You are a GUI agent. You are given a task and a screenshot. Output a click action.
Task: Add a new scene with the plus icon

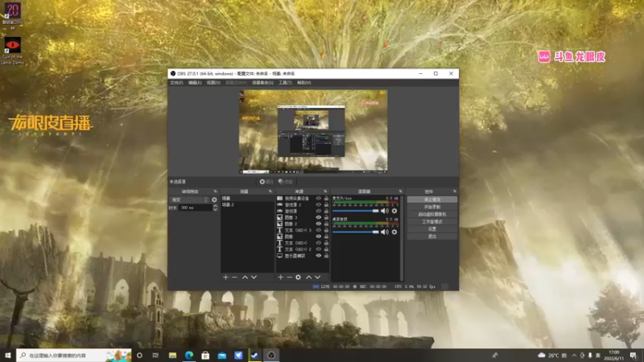point(225,278)
